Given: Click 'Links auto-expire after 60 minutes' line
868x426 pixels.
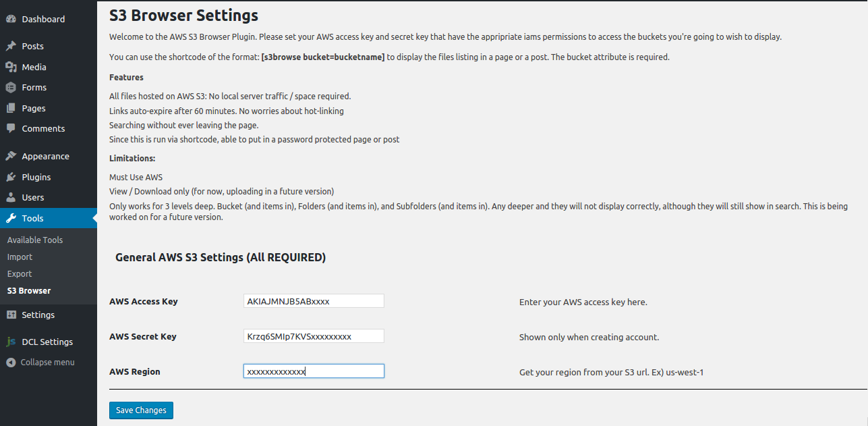Looking at the screenshot, I should tap(227, 111).
